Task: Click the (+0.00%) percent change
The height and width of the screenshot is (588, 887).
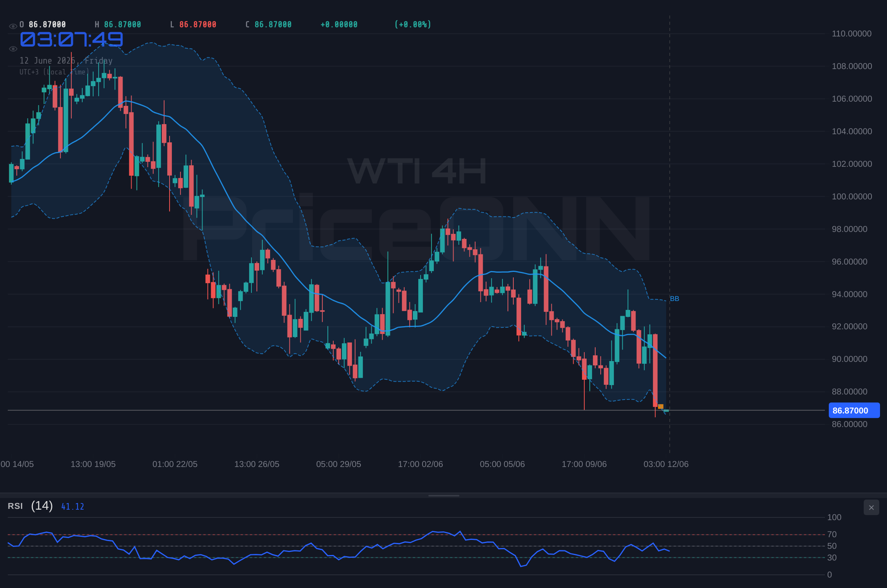Action: click(x=413, y=24)
